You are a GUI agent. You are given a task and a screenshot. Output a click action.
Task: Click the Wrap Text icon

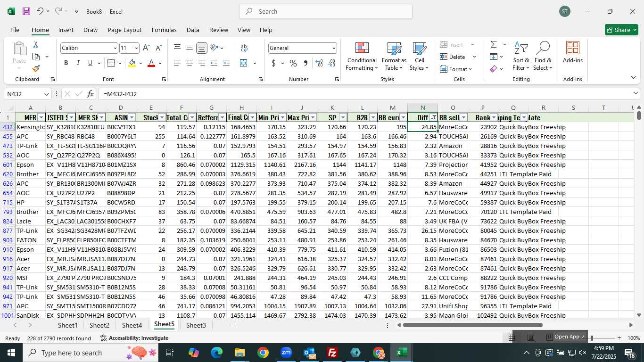pyautogui.click(x=244, y=48)
